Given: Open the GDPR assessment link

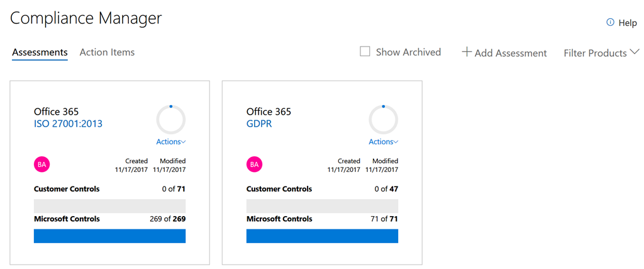Looking at the screenshot, I should 259,124.
